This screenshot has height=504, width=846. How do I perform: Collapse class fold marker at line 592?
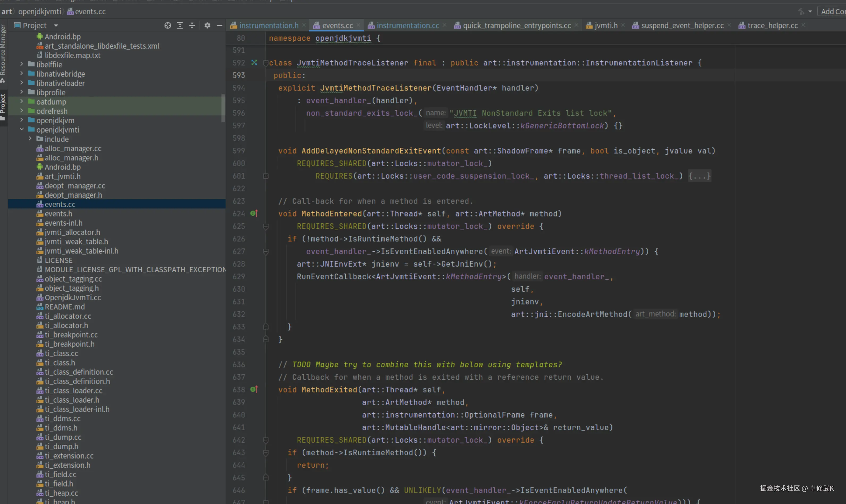click(266, 63)
